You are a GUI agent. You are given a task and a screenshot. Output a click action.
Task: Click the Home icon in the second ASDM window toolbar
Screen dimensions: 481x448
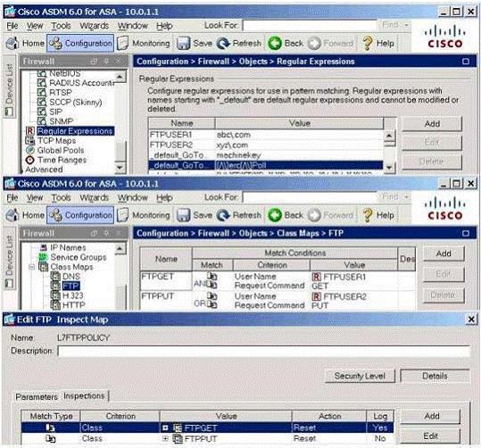click(12, 215)
